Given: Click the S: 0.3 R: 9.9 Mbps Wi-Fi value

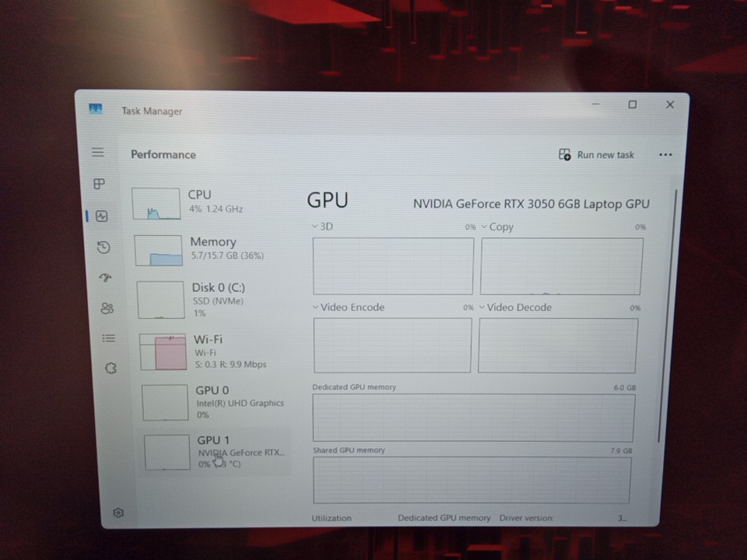Looking at the screenshot, I should [x=230, y=365].
